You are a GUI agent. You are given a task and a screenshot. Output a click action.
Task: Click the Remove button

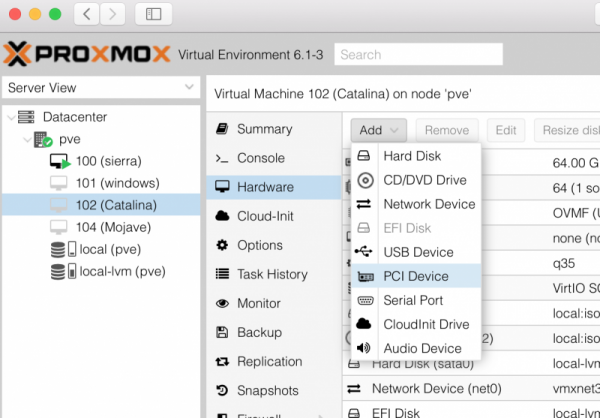tap(447, 130)
